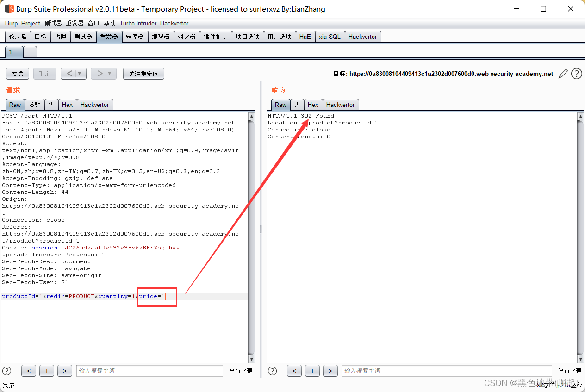Select response Hex tab
The height and width of the screenshot is (392, 585).
point(313,105)
